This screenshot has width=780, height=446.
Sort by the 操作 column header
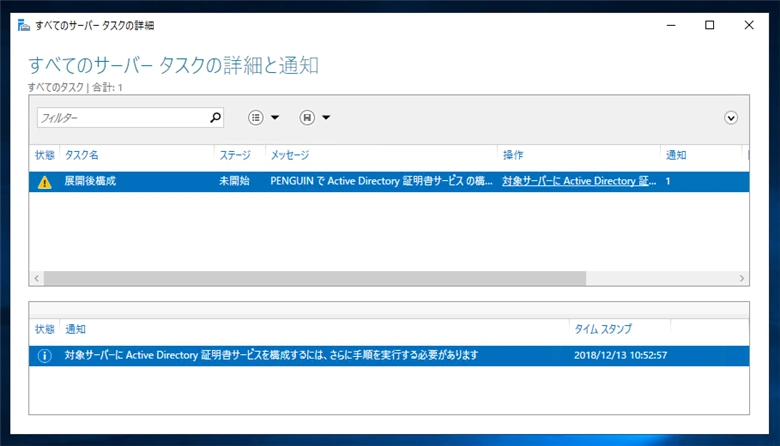(x=513, y=155)
